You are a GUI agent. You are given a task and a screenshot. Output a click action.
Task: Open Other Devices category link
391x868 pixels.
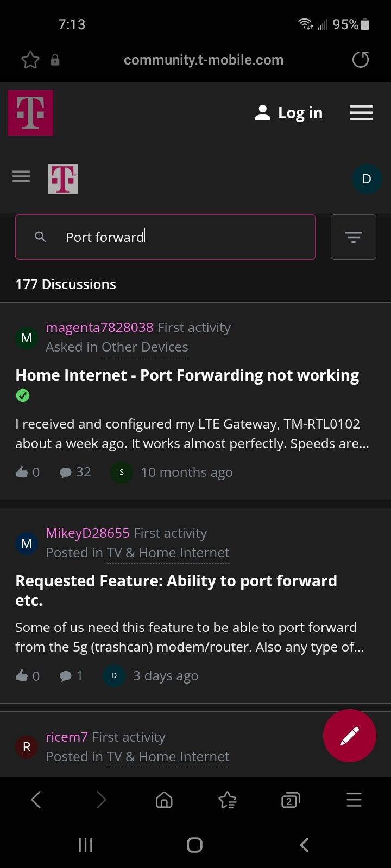click(x=145, y=347)
